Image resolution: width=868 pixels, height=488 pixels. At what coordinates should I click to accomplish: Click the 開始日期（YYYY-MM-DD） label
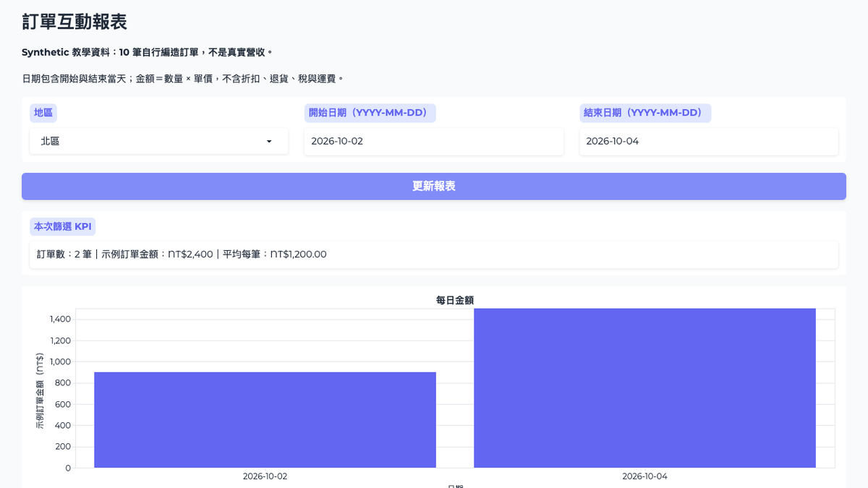pyautogui.click(x=370, y=113)
